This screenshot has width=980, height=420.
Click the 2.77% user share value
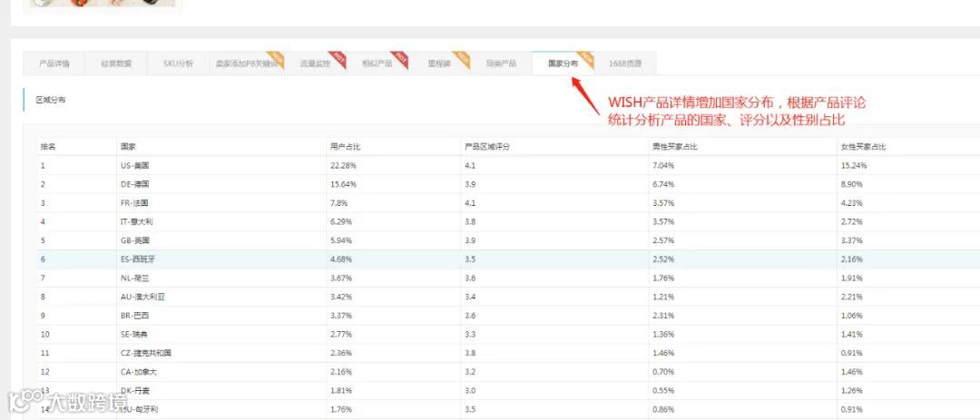[341, 335]
